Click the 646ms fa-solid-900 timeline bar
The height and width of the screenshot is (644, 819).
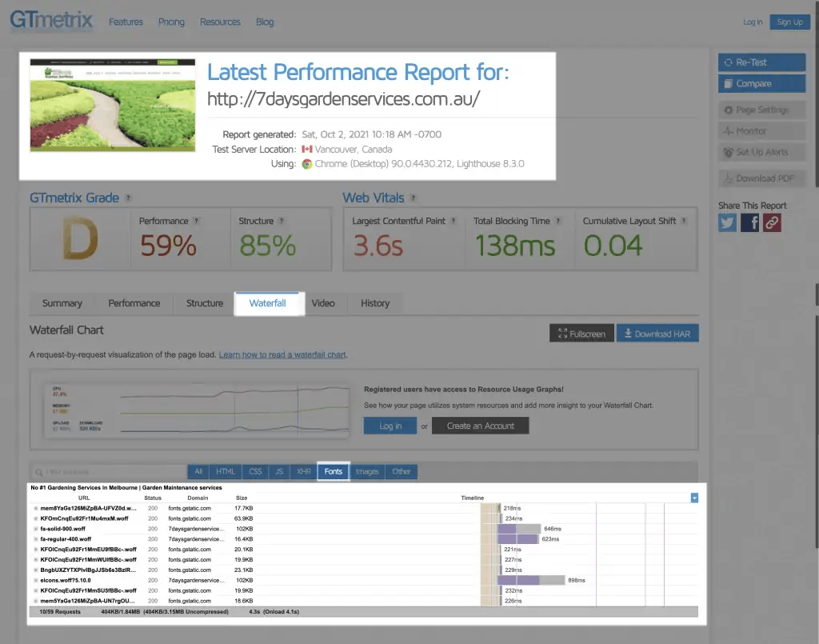(519, 529)
